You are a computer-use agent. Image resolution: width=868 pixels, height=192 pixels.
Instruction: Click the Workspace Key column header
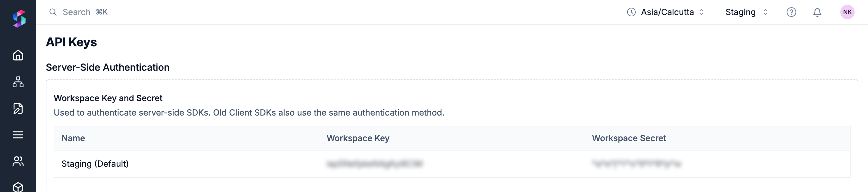point(357,138)
